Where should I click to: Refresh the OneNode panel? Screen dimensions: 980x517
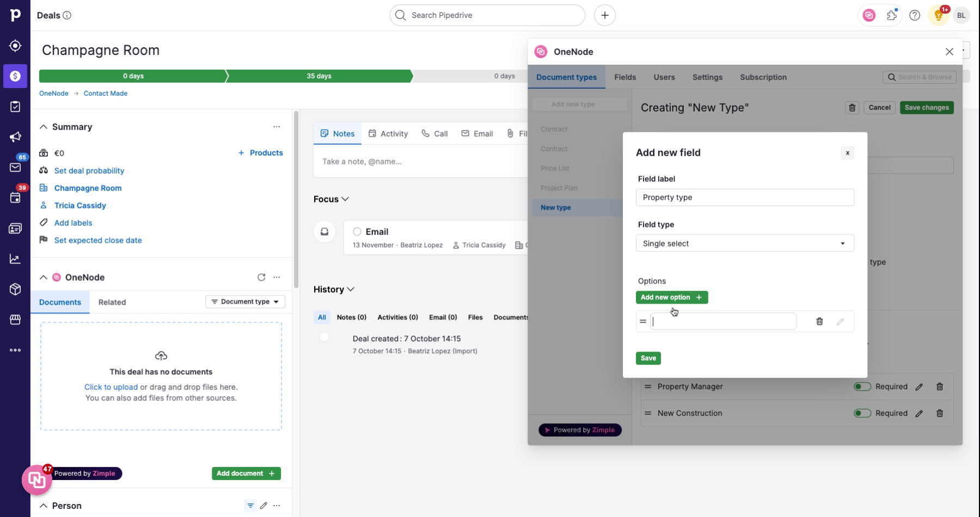point(261,277)
